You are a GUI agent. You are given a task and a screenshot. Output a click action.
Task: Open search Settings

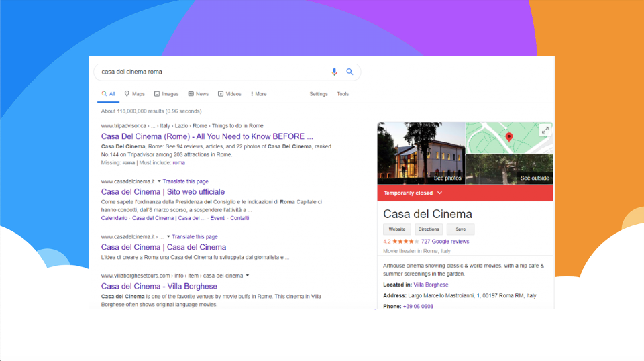[x=319, y=94]
